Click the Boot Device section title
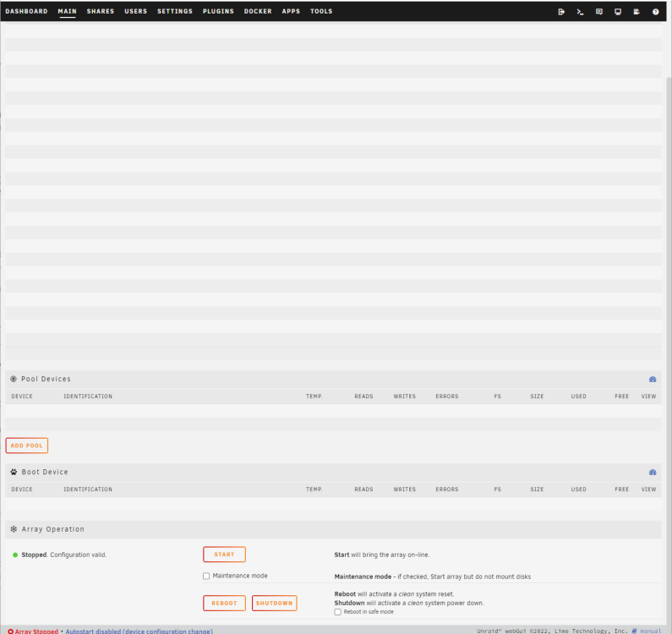The image size is (672, 634). [45, 472]
